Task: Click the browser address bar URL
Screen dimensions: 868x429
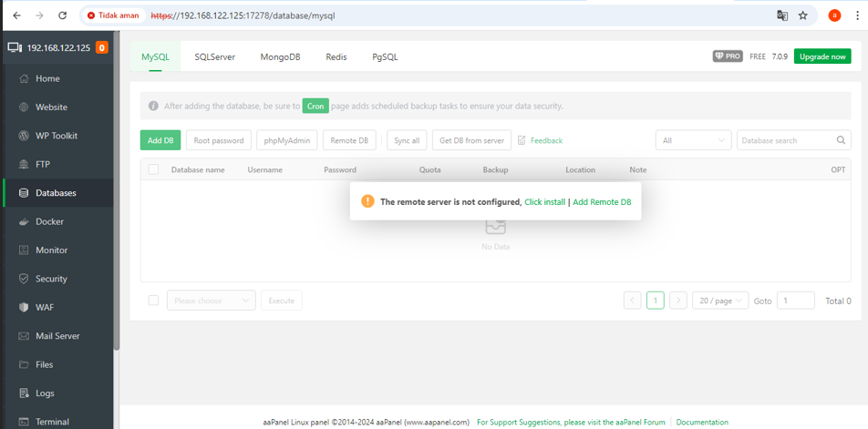Action: pos(243,15)
